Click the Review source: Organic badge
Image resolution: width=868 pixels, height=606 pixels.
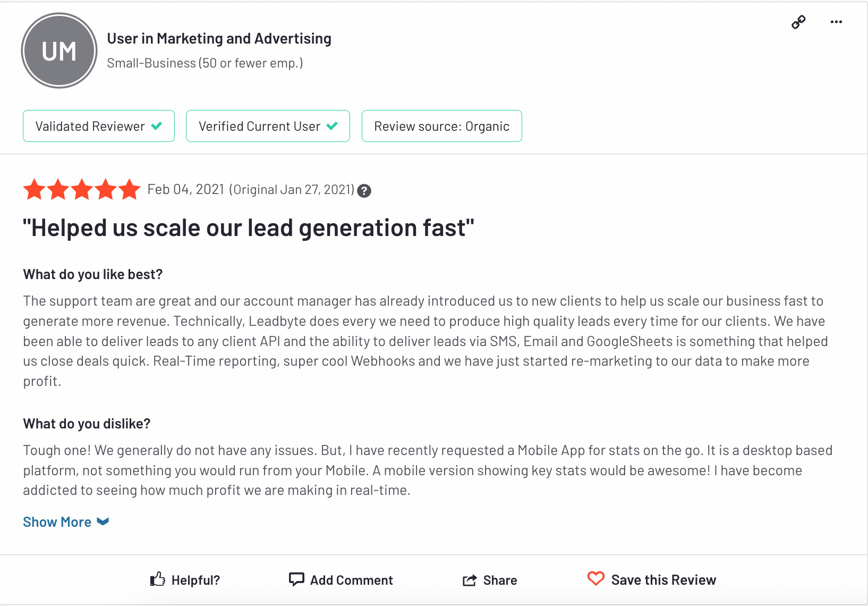point(441,126)
